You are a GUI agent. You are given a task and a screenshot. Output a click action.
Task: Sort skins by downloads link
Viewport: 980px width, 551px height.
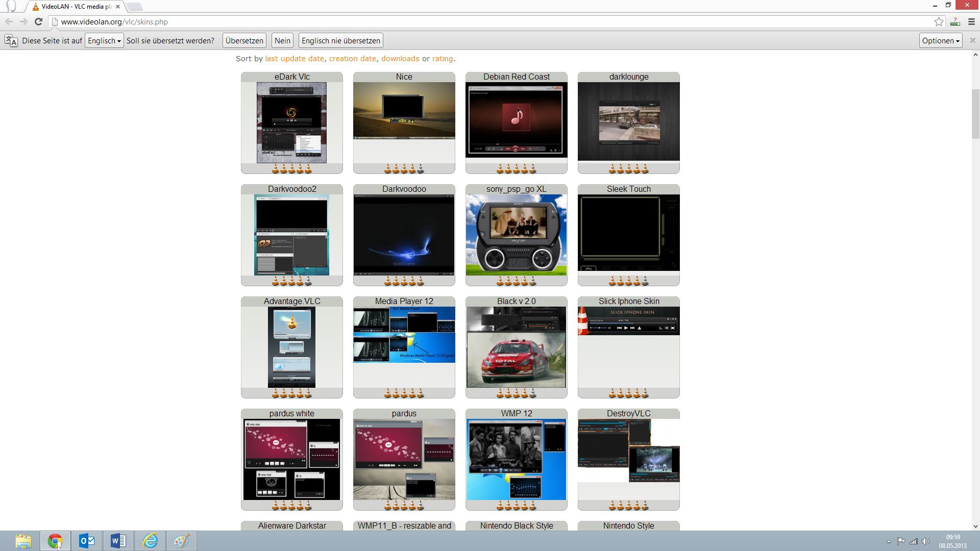400,59
